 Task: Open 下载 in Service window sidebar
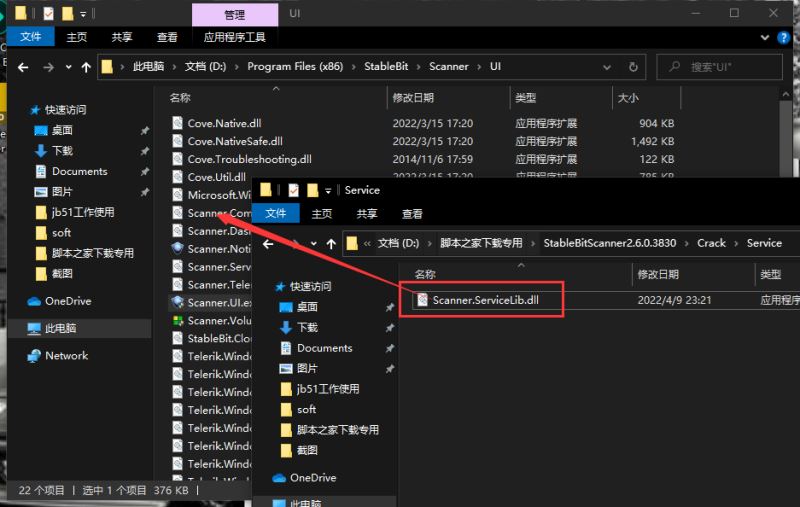(x=307, y=327)
